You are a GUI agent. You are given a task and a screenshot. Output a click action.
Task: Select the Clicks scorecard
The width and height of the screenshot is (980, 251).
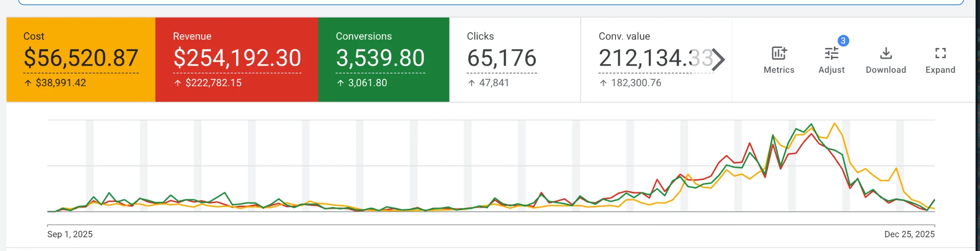pos(515,60)
